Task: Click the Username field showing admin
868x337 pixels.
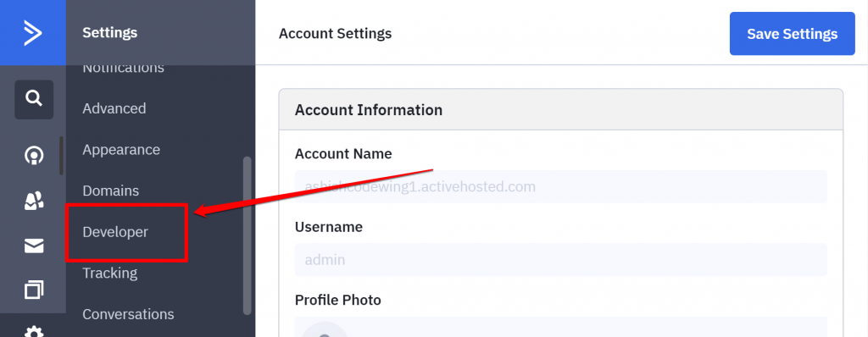Action: click(x=561, y=260)
